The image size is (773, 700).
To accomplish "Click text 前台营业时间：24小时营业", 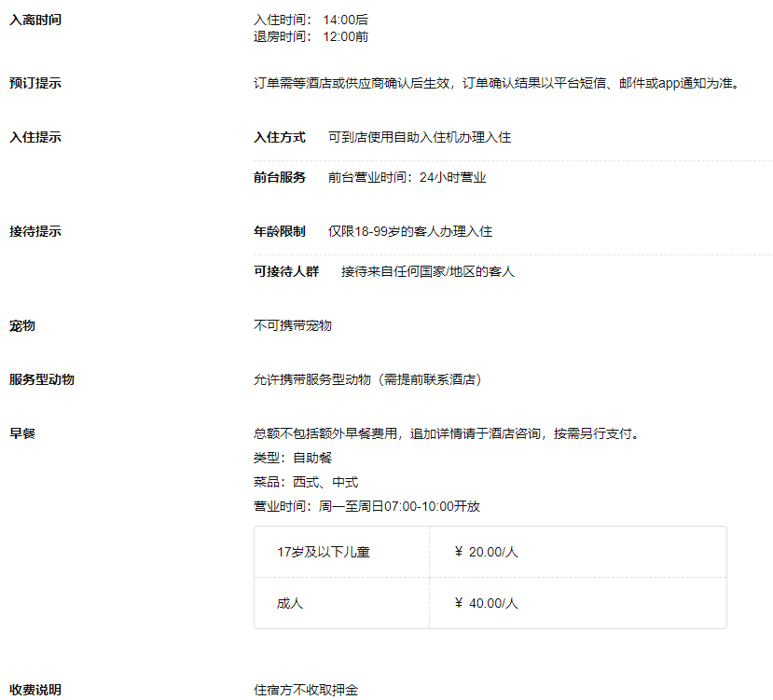I will tap(407, 177).
